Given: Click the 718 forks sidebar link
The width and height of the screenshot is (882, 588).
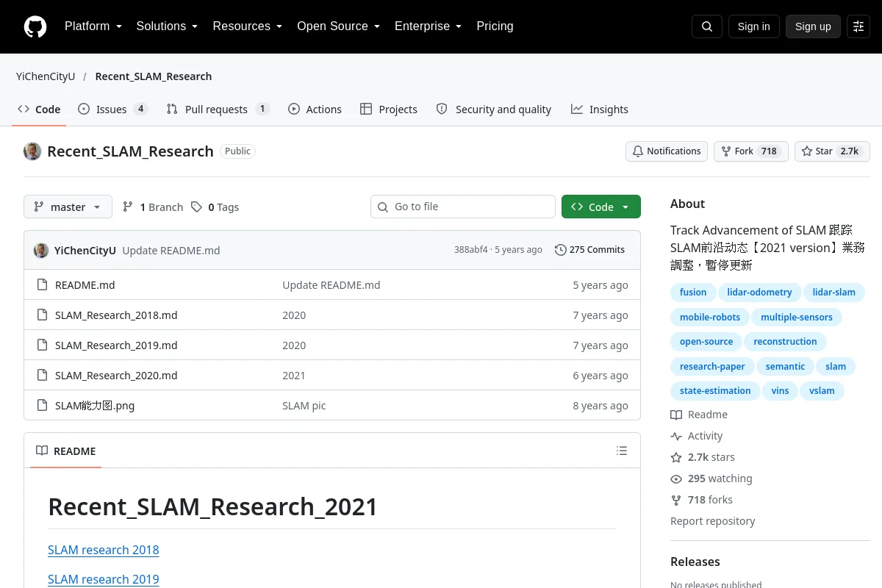Looking at the screenshot, I should [x=702, y=500].
